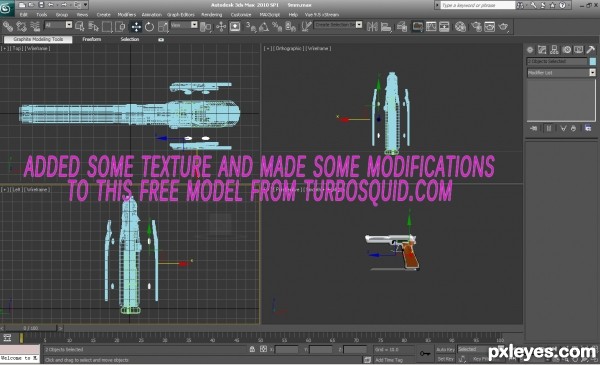The image size is (600, 365).
Task: Activate the Select and Rotate tool
Action: click(149, 27)
